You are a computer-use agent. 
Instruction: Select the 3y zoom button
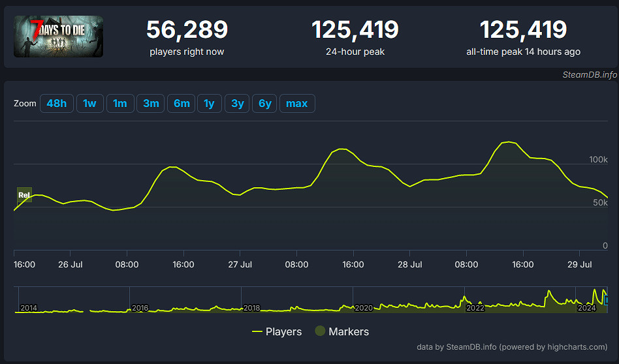point(237,104)
